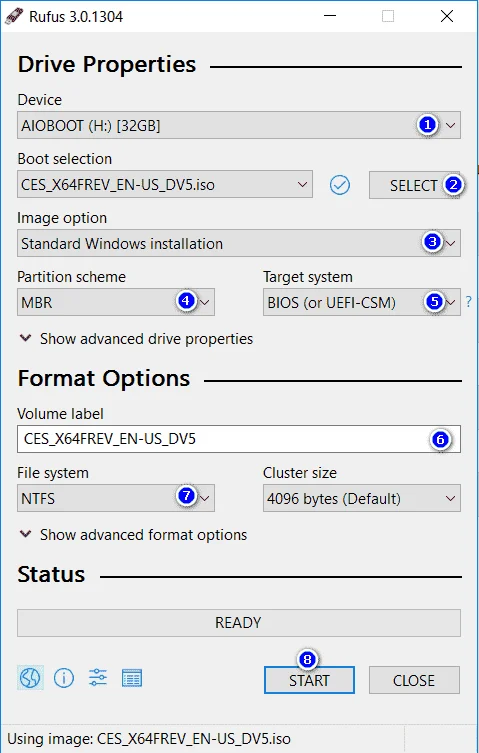Click the checksum checkmark icon

340,185
